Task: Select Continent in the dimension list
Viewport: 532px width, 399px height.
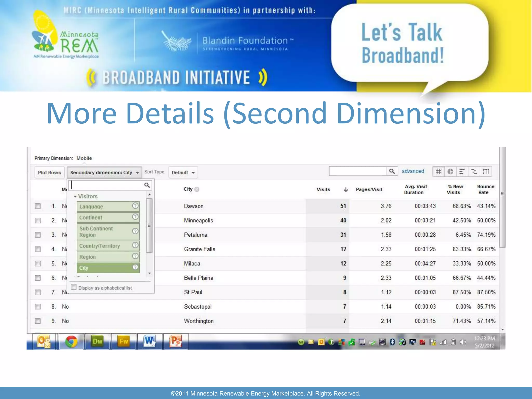Action: [x=108, y=217]
